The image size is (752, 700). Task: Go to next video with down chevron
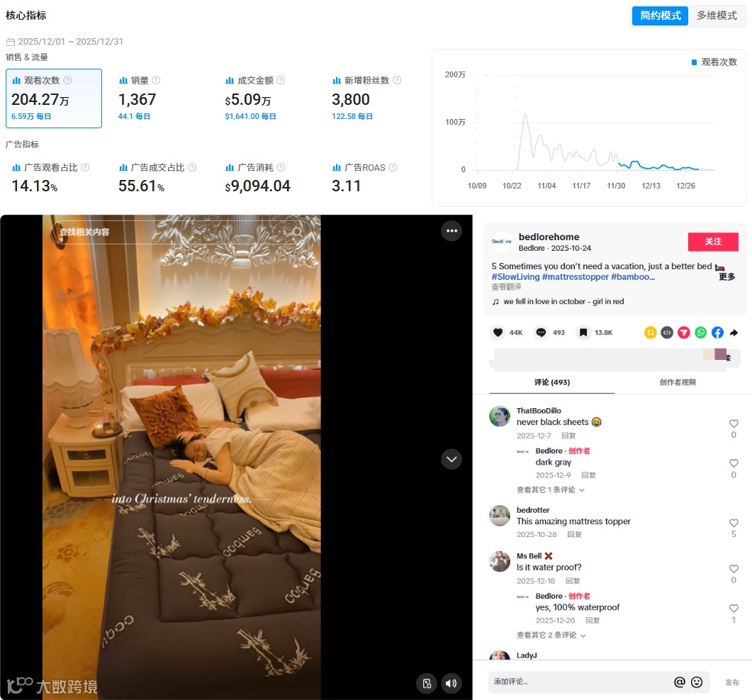(451, 459)
